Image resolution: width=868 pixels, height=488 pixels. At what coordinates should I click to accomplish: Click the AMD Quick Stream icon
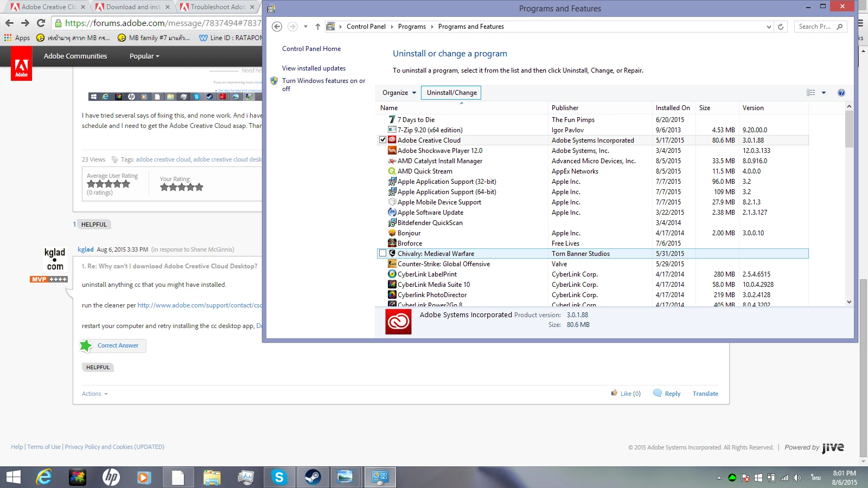point(392,171)
